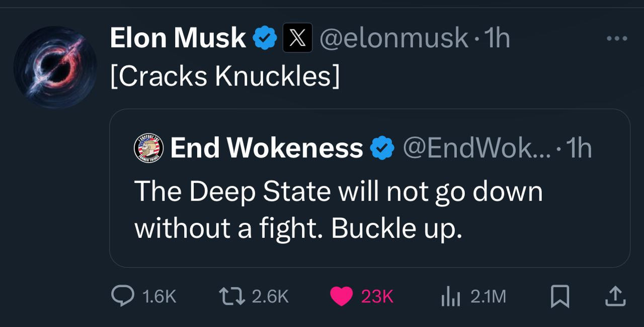644x327 pixels.
Task: Open the quoted post's Deep State text
Action: click(x=338, y=210)
